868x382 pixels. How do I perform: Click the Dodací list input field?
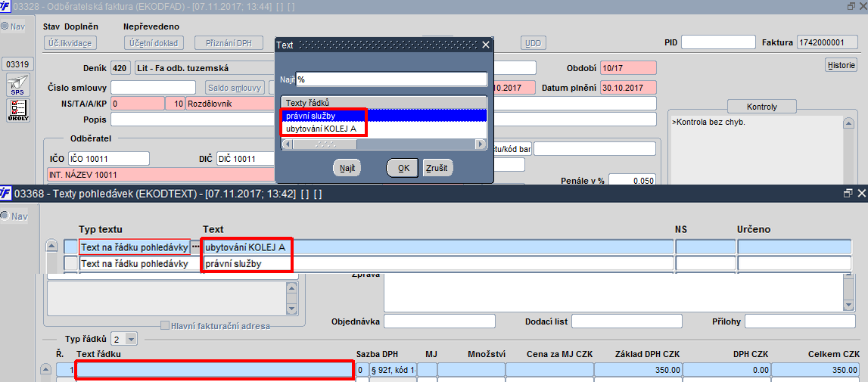pos(627,321)
